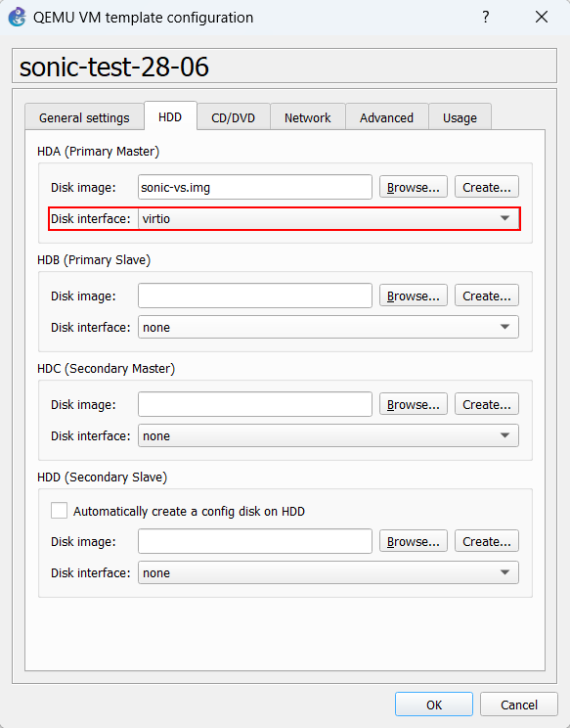
Task: Cancel the template configuration
Action: (x=518, y=705)
